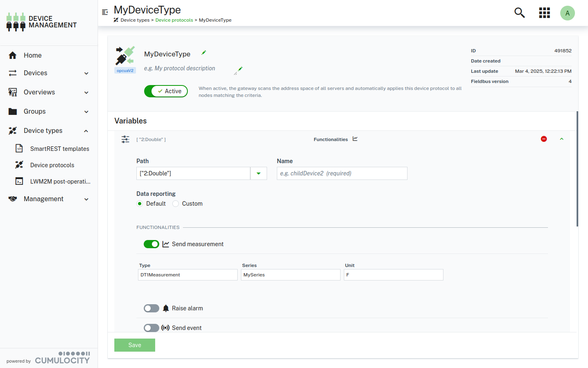Open the application switcher grid icon
588x368 pixels.
(544, 13)
